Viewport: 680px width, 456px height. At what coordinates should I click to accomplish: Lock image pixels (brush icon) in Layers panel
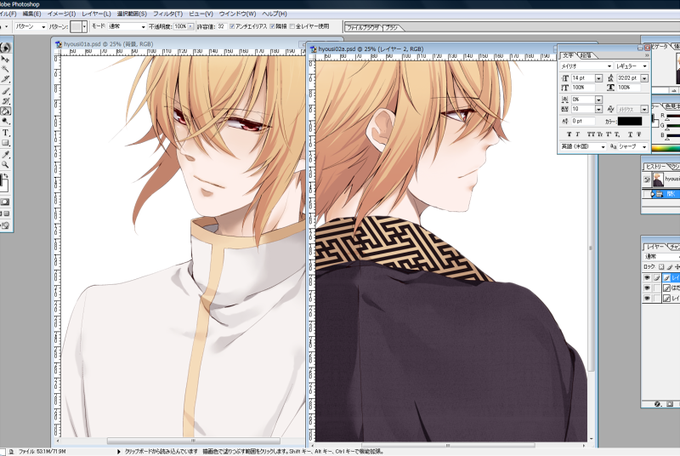(670, 267)
